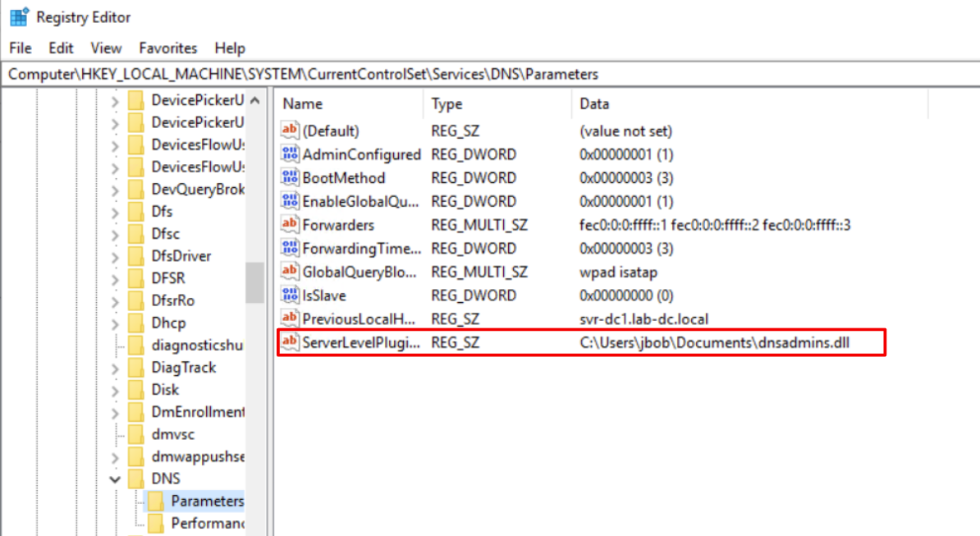Open the Favorites menu
This screenshot has width=980, height=536.
click(167, 48)
